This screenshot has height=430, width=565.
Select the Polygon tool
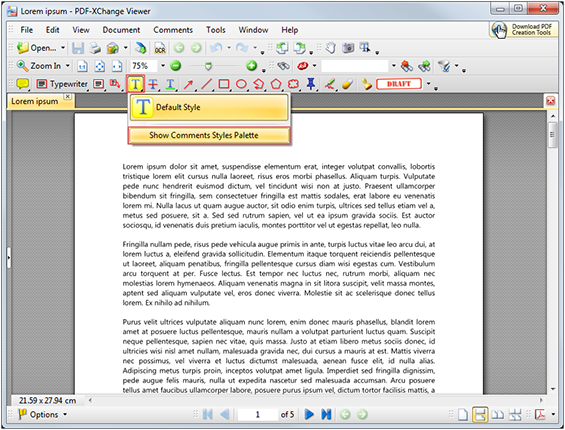(276, 84)
